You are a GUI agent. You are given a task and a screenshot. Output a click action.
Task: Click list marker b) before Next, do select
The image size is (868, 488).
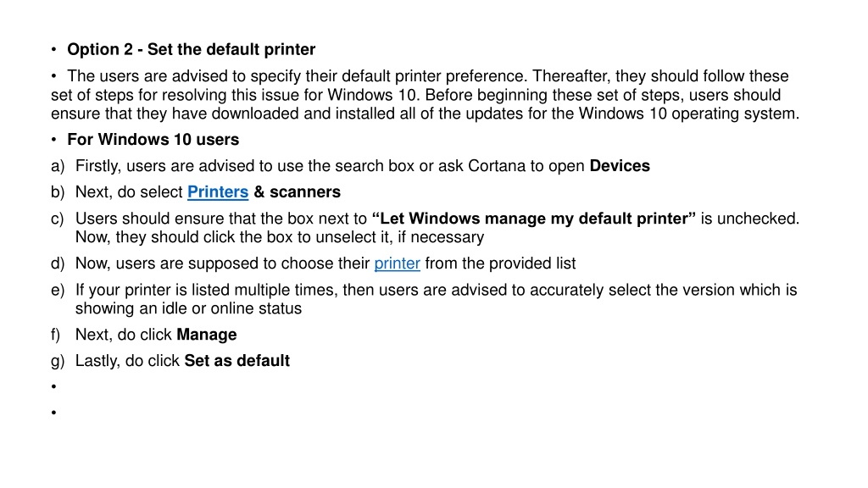[x=58, y=192]
